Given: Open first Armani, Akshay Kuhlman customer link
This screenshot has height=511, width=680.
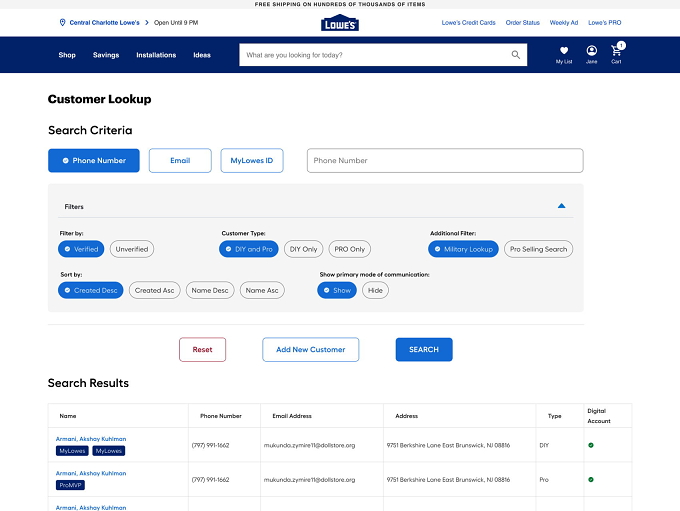Looking at the screenshot, I should pyautogui.click(x=91, y=439).
